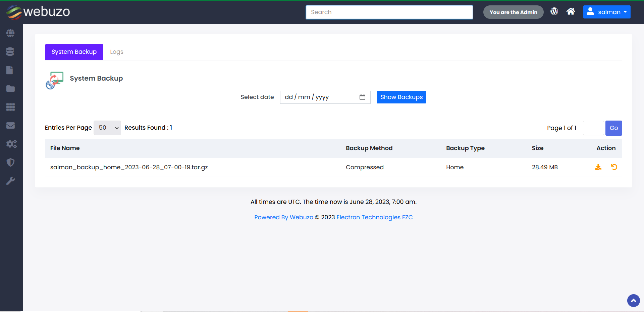
Task: Click the envelope email icon in the sidebar
Action: [x=10, y=126]
